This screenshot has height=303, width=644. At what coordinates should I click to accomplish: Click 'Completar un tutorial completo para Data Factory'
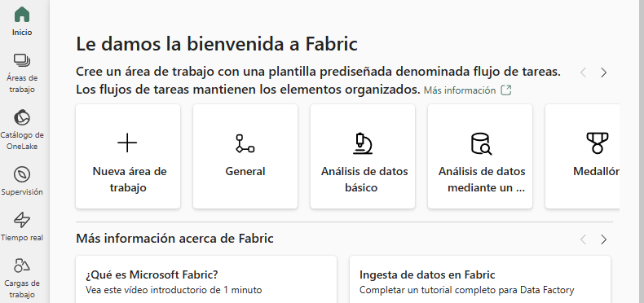pos(466,290)
